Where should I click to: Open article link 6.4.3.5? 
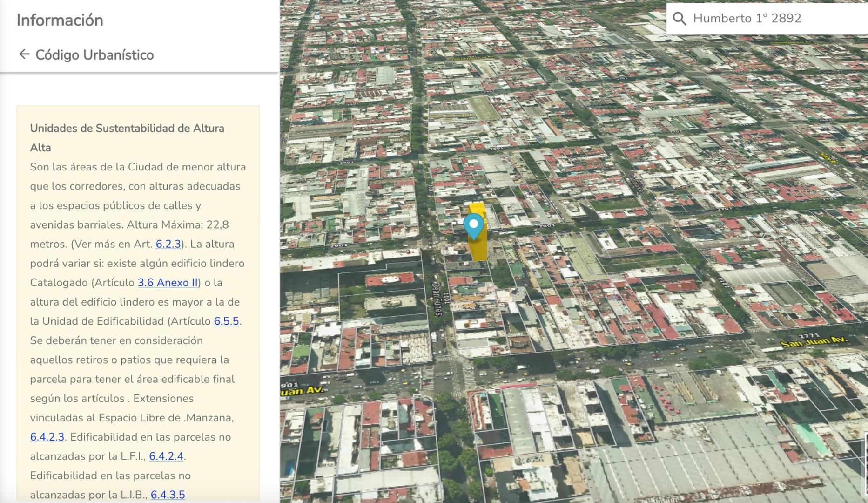click(x=168, y=495)
